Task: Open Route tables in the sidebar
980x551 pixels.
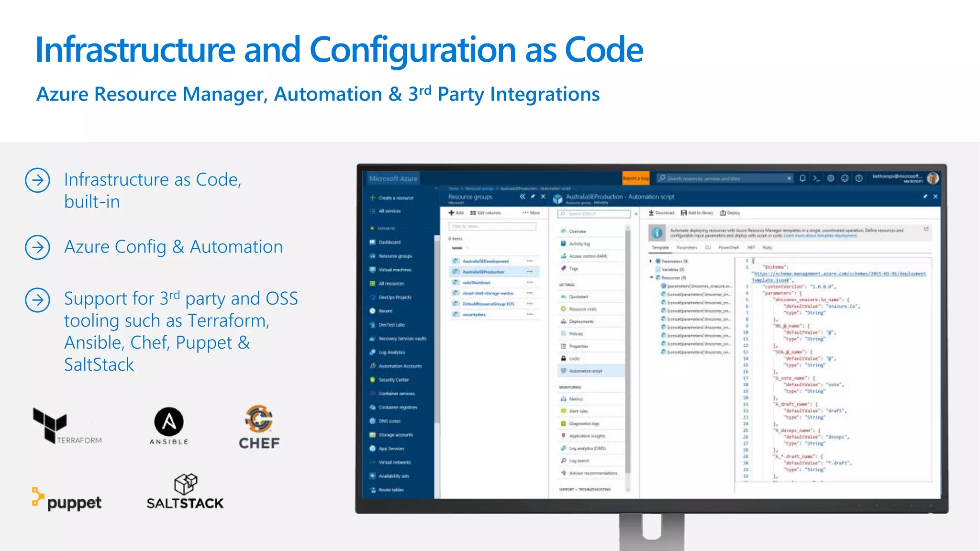Action: coord(387,490)
